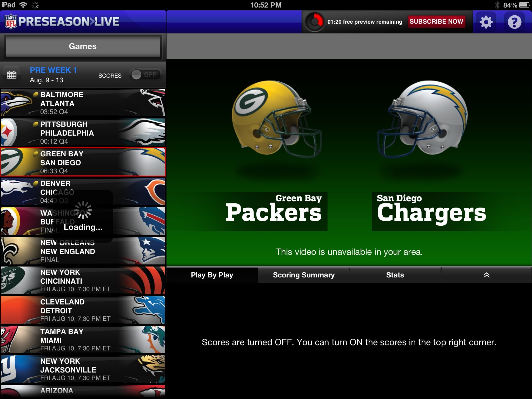Image resolution: width=532 pixels, height=399 pixels.
Task: Toggle the Scores switch on
Action: pos(146,75)
